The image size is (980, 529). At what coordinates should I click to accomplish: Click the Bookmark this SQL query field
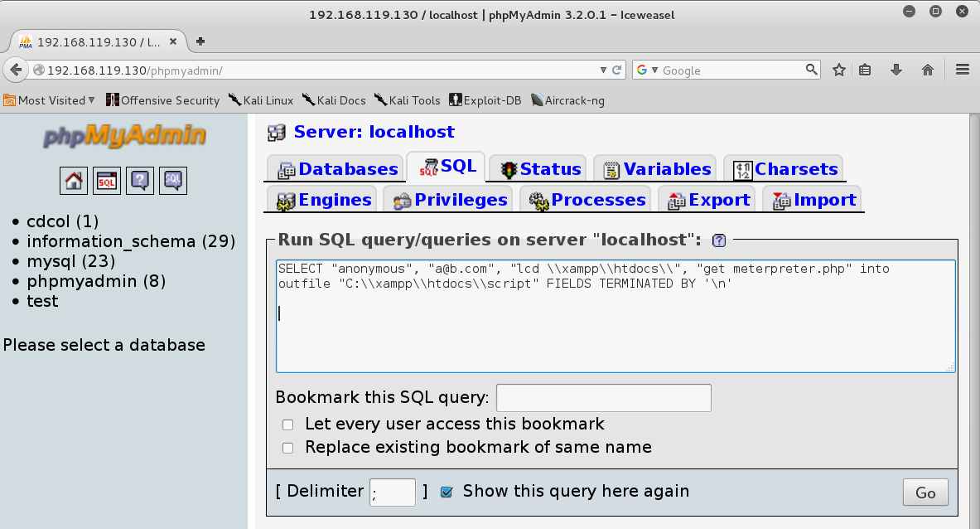pyautogui.click(x=604, y=398)
